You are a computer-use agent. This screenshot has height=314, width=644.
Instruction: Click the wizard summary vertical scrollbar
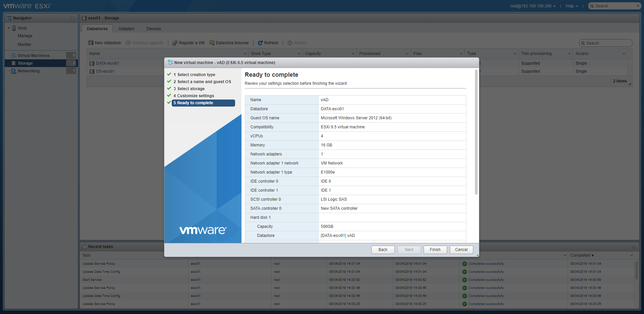coord(476,134)
